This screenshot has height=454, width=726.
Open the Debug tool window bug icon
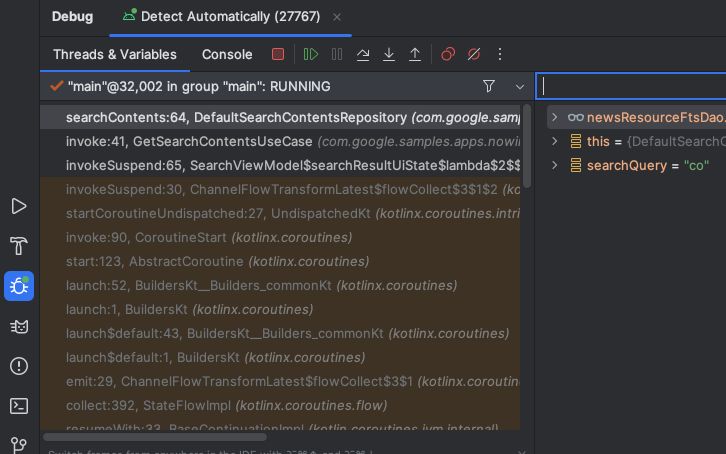point(19,286)
